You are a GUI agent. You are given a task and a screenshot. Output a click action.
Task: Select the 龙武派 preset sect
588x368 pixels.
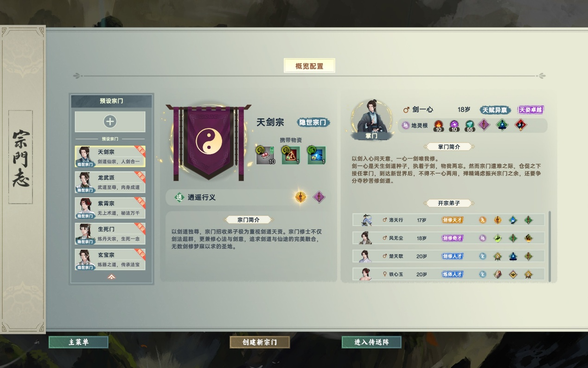click(x=110, y=182)
